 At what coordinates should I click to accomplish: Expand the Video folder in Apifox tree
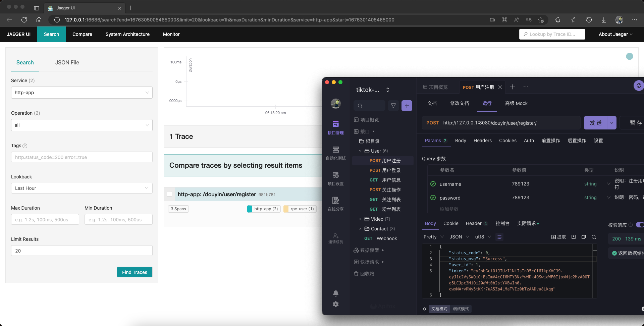(x=360, y=219)
